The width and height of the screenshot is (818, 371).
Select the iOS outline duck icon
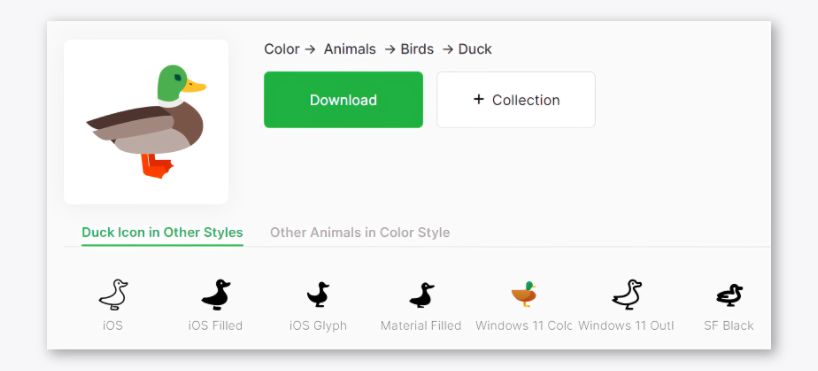pos(113,295)
